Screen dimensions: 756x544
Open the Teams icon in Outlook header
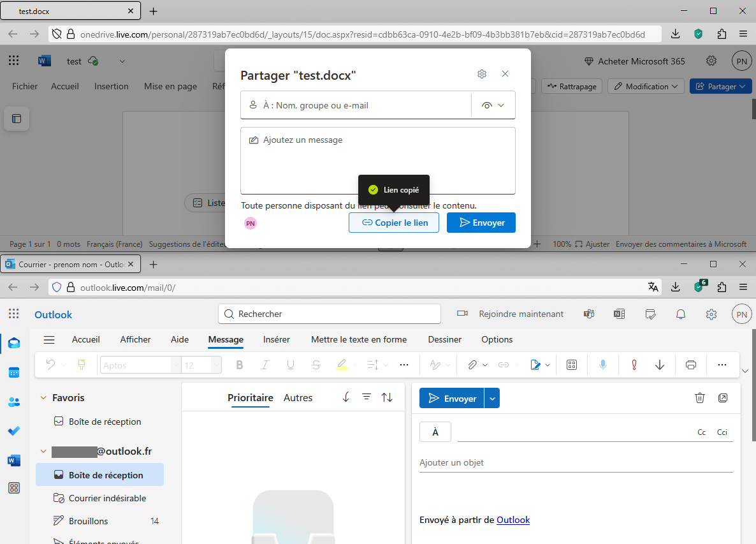(589, 314)
